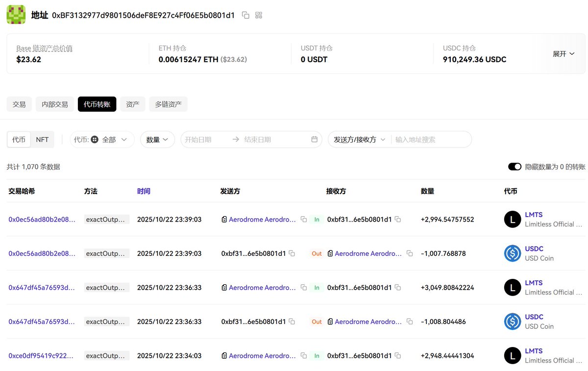Switch to the 内部交易 tab
Viewport: 588px width, 371px height.
[x=55, y=104]
